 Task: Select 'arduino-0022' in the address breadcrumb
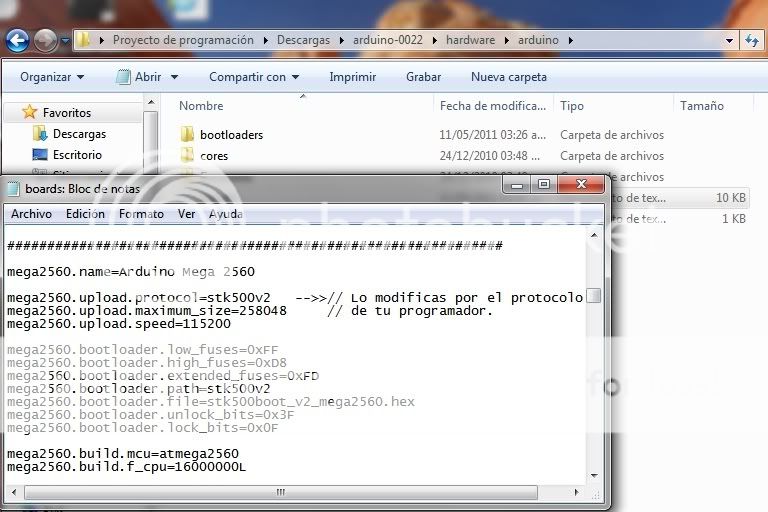coord(387,40)
